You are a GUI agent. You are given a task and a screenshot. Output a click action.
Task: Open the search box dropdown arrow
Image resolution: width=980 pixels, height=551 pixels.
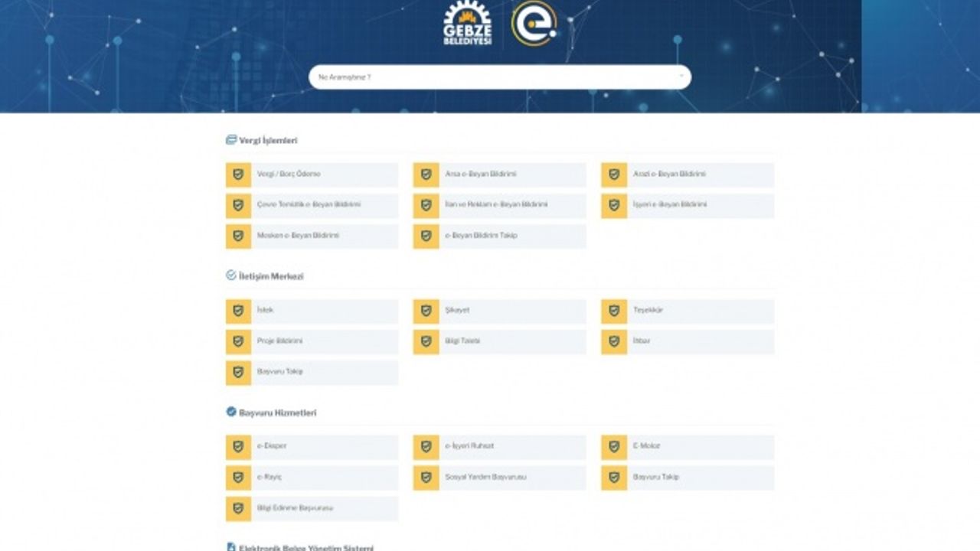[681, 77]
